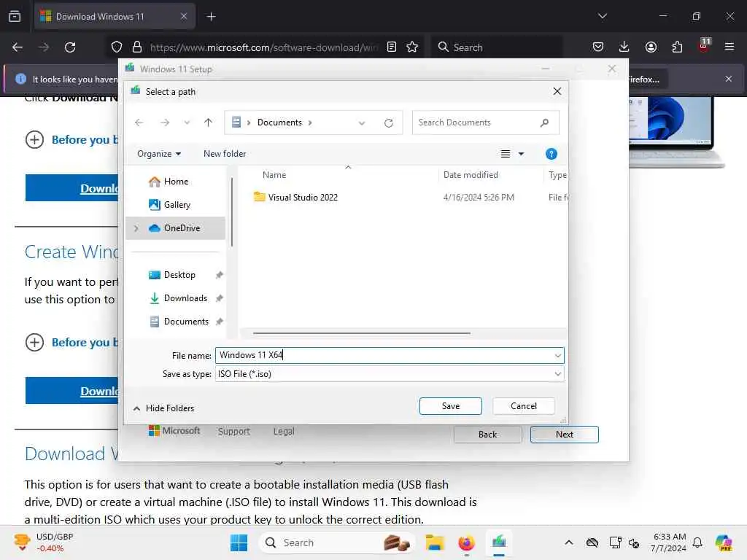Image resolution: width=747 pixels, height=560 pixels.
Task: Sort files by Date modified column
Action: click(471, 175)
